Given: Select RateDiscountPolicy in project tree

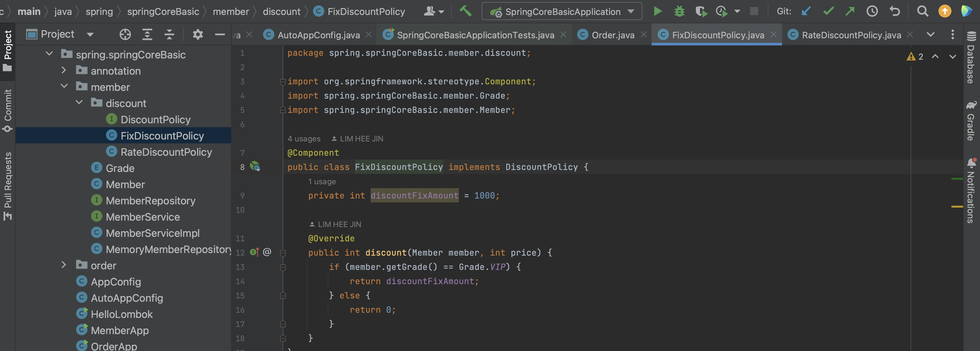Looking at the screenshot, I should (x=166, y=152).
